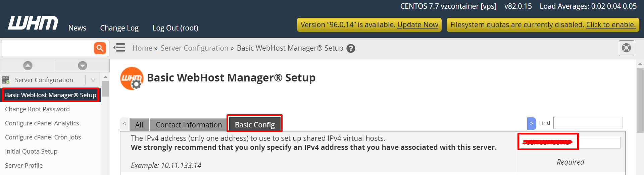Click the blue Find arrow button
The width and height of the screenshot is (644, 175).
pos(532,123)
